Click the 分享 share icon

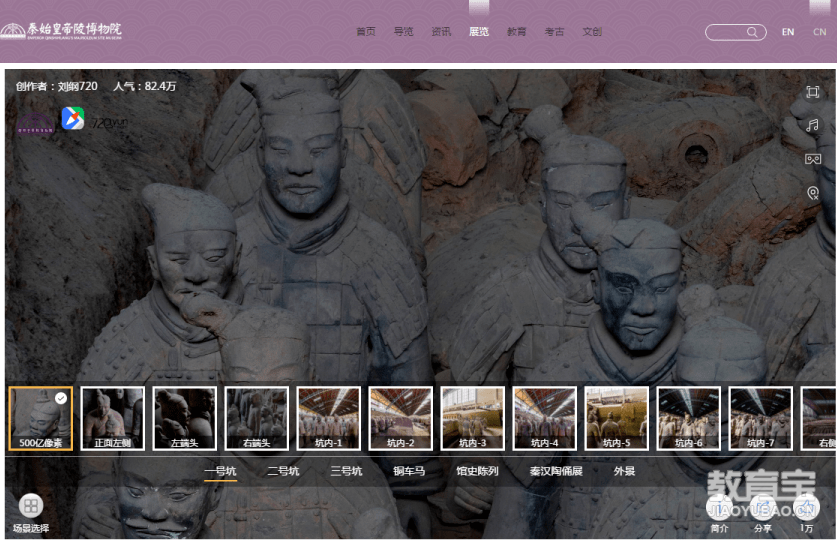pos(763,507)
